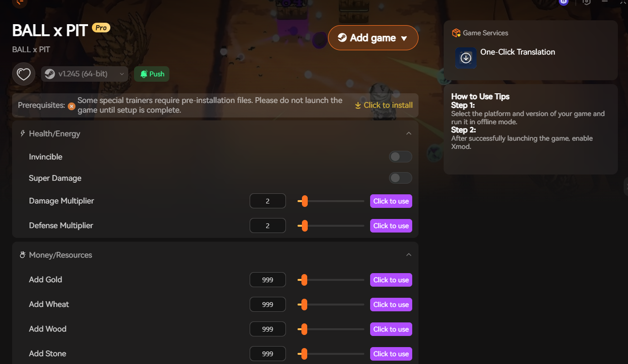Collapse the Money/Resources section

point(409,255)
